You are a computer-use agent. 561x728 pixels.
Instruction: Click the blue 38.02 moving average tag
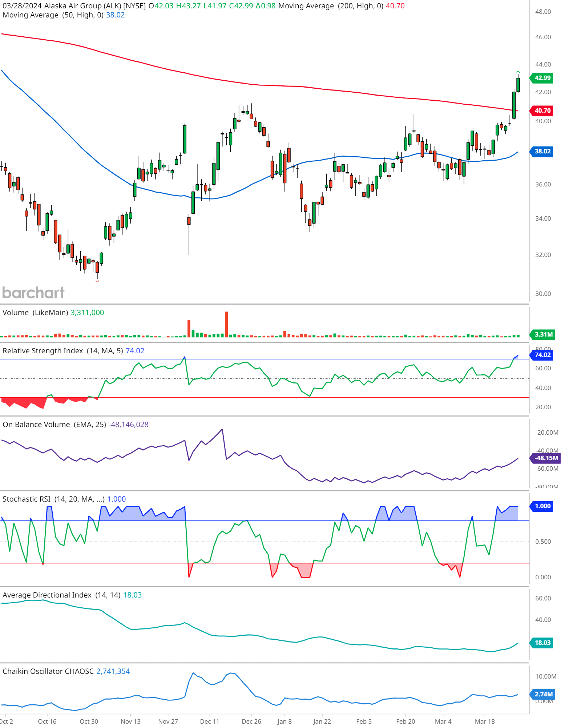tap(542, 151)
